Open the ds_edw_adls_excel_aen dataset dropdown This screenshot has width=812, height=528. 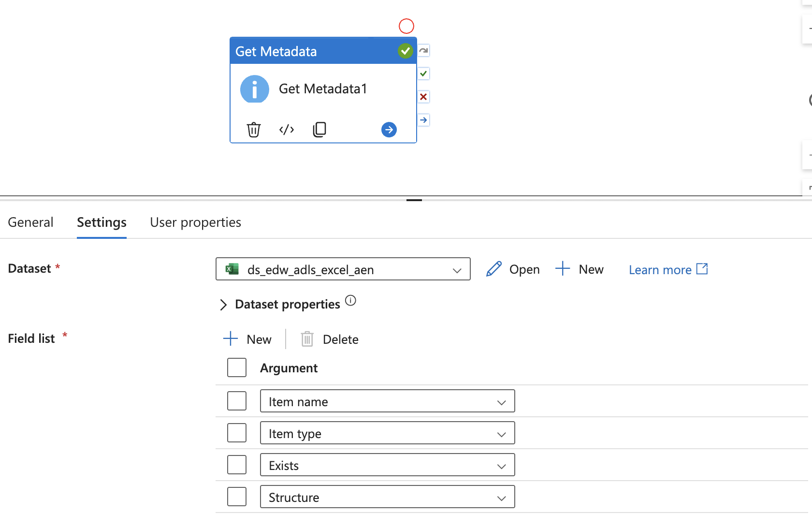(x=343, y=269)
